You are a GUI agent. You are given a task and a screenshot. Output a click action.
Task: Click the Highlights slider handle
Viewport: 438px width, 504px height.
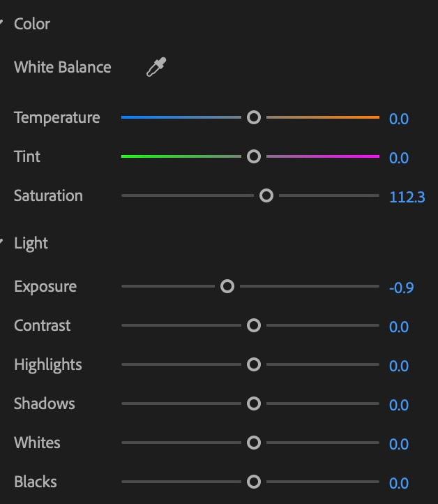[254, 364]
